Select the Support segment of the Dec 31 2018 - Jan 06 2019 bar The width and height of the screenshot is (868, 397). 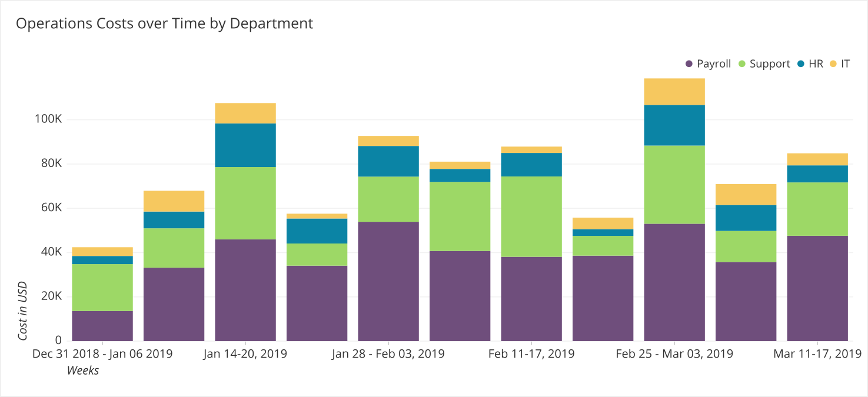pyautogui.click(x=102, y=288)
